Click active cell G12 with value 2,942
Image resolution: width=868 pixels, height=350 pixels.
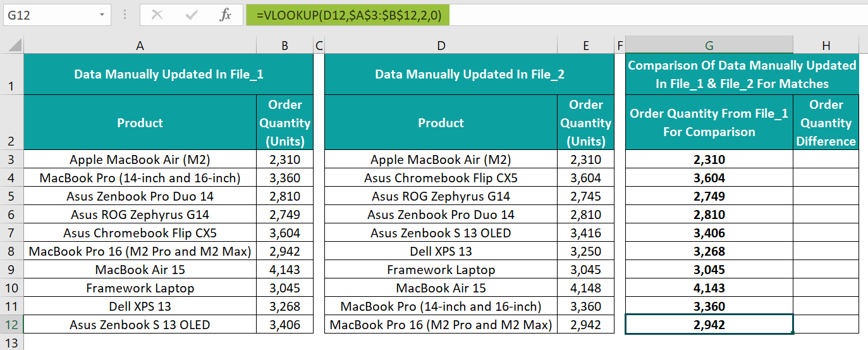point(709,325)
